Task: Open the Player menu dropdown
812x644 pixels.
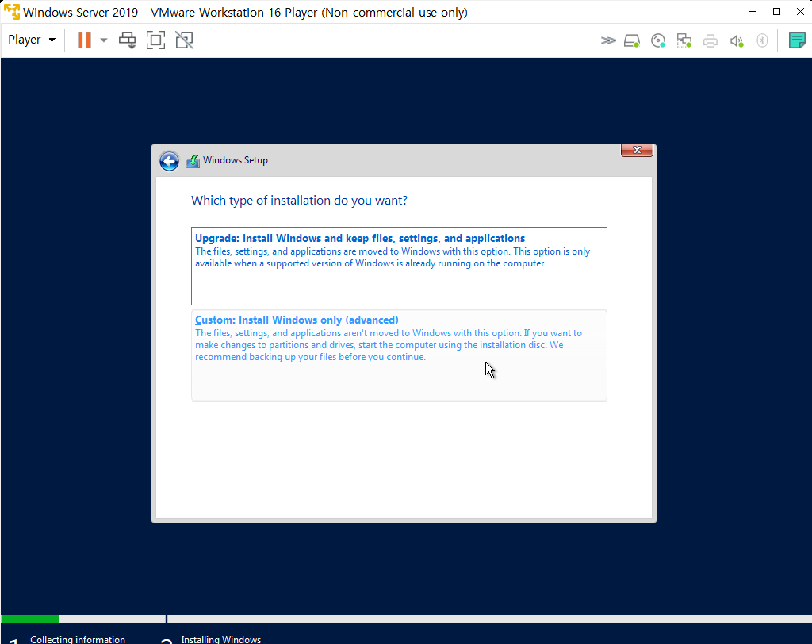Action: [32, 40]
